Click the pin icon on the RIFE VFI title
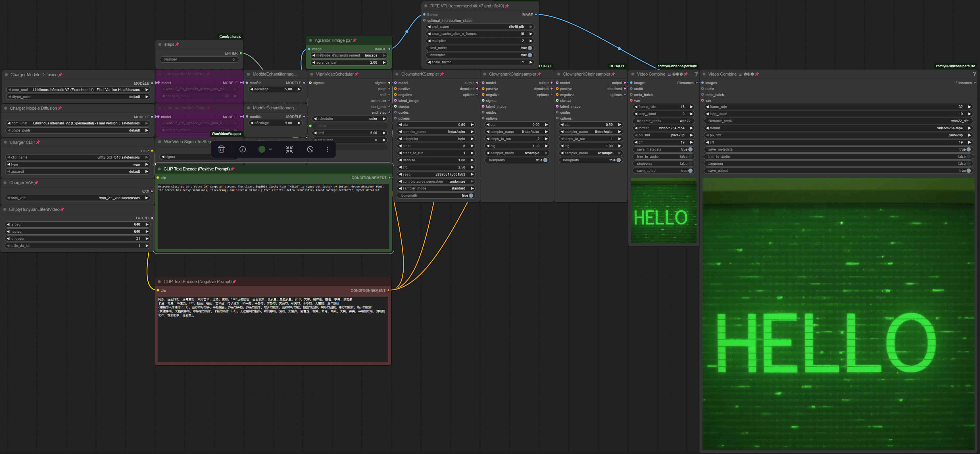Screen dimensions: 980x454 tap(507, 6)
